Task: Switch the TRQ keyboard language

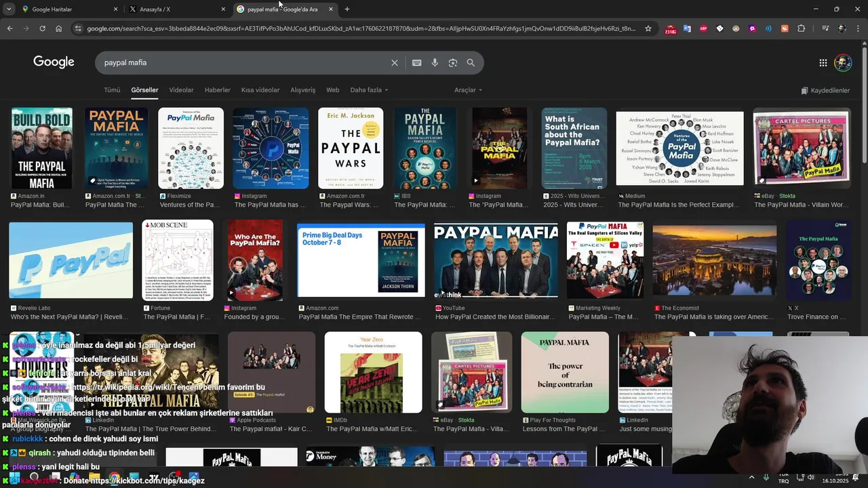Action: [784, 477]
